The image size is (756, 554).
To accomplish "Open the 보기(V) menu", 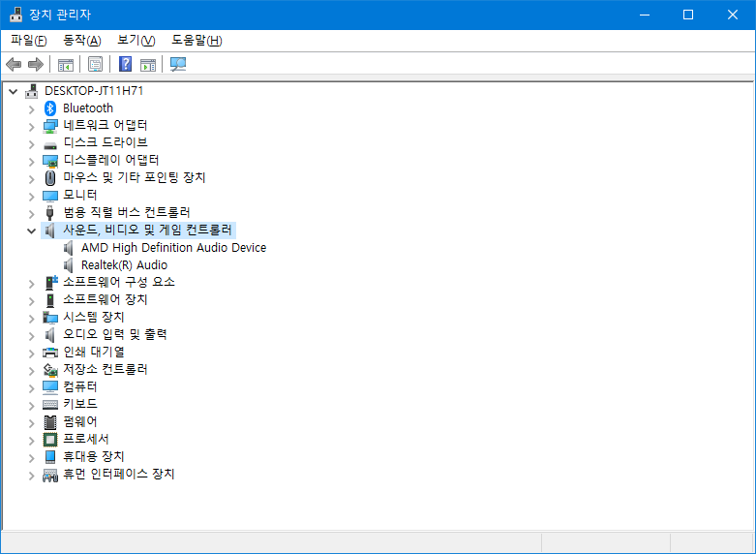I will [136, 41].
